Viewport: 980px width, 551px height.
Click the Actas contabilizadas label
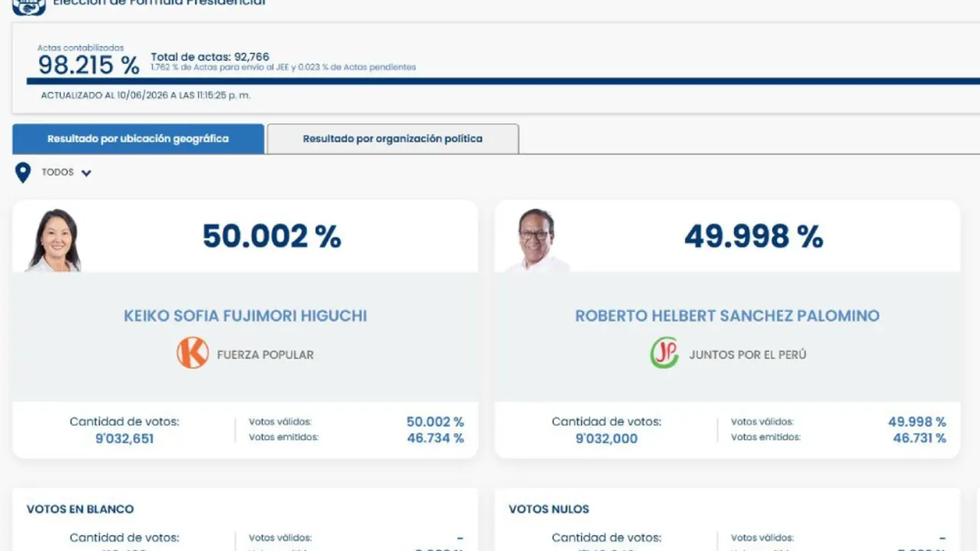[x=81, y=48]
